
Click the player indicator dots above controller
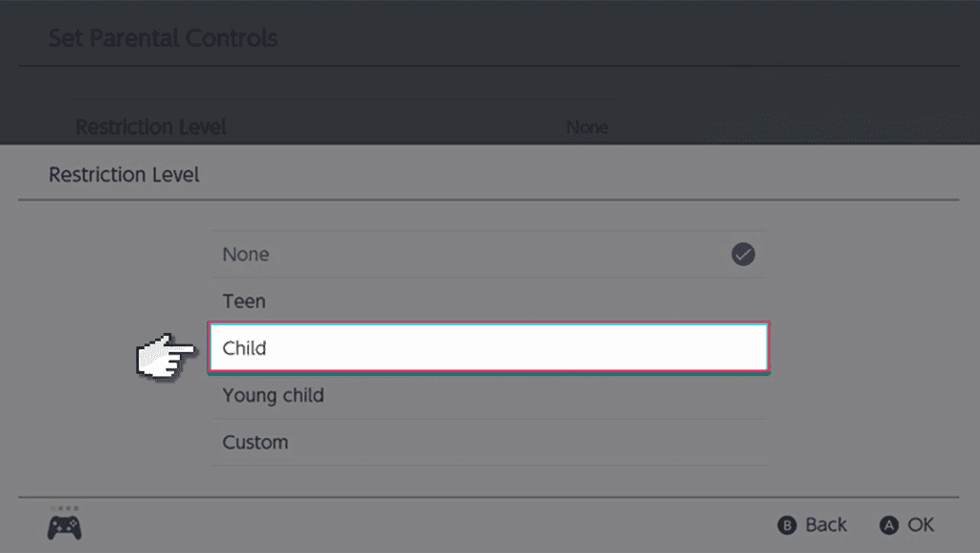point(65,508)
